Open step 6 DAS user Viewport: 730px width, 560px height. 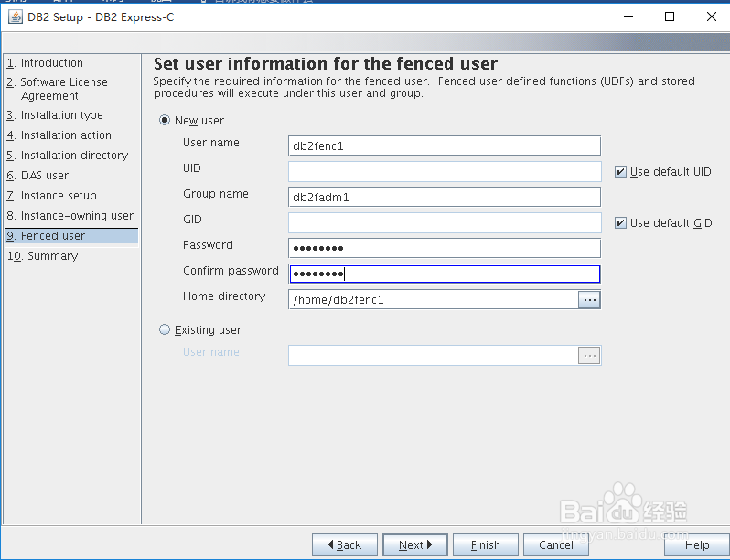(x=38, y=176)
